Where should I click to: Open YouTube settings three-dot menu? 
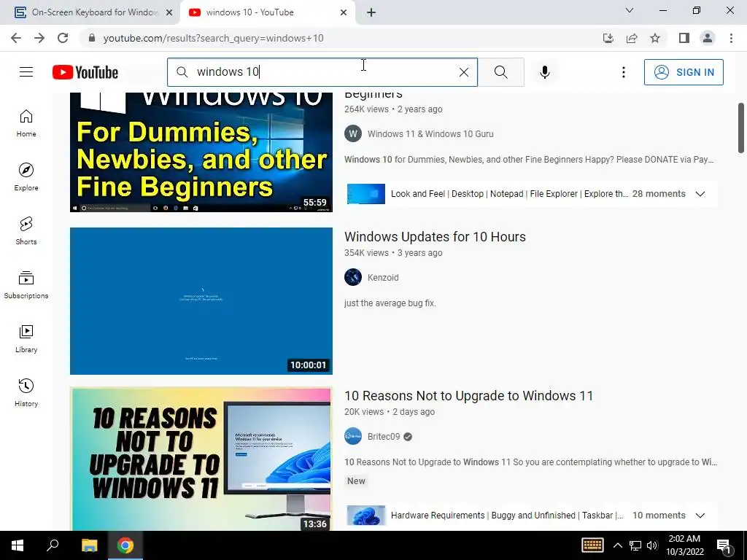tap(623, 72)
